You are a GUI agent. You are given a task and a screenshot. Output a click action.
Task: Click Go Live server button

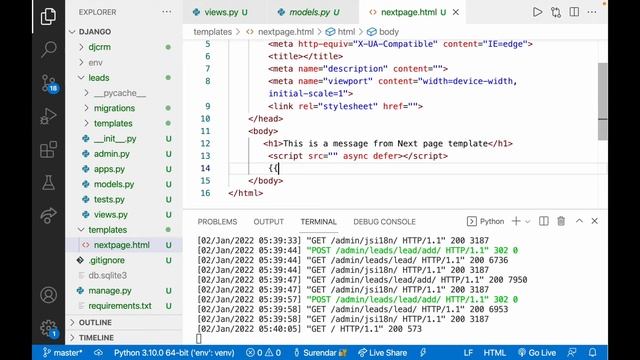click(x=537, y=353)
